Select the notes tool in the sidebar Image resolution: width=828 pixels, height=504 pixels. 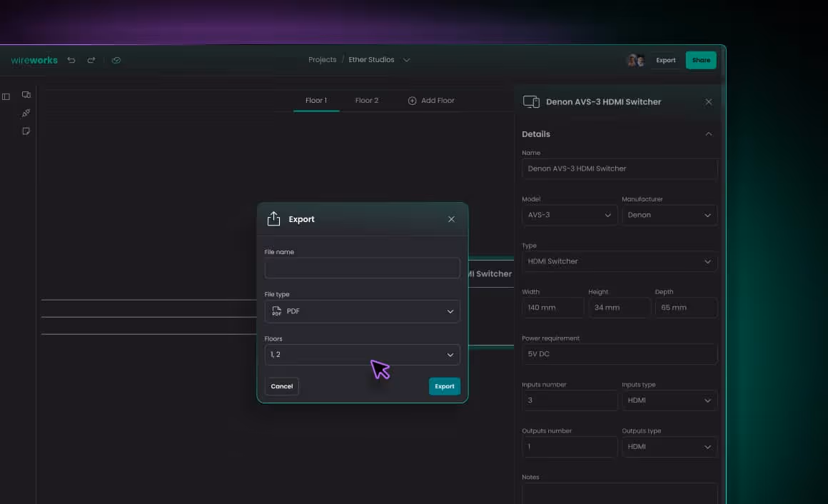[26, 131]
